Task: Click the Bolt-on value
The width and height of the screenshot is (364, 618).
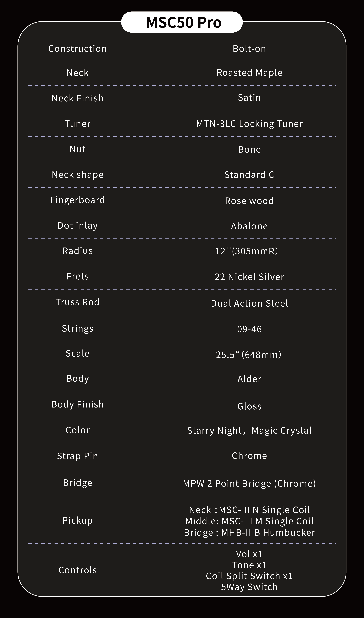Action: 249,49
